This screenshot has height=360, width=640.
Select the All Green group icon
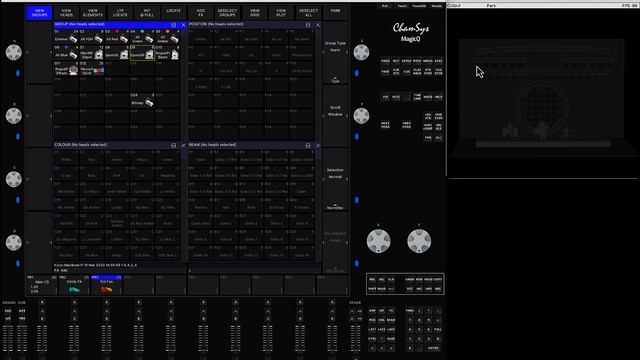point(149,39)
